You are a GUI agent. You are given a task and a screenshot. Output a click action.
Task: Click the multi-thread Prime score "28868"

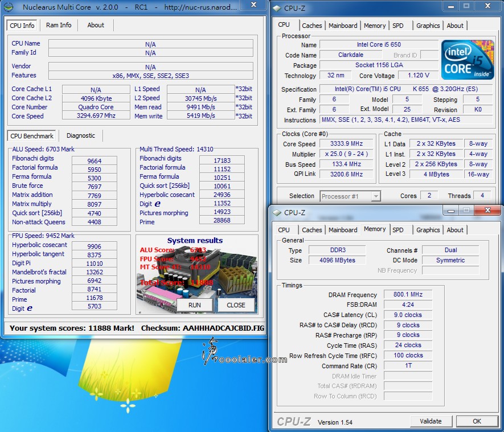222,220
